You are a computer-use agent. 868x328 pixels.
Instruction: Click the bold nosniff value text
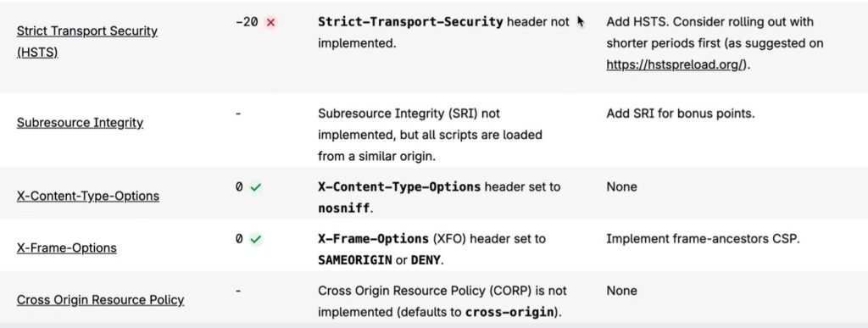[343, 208]
